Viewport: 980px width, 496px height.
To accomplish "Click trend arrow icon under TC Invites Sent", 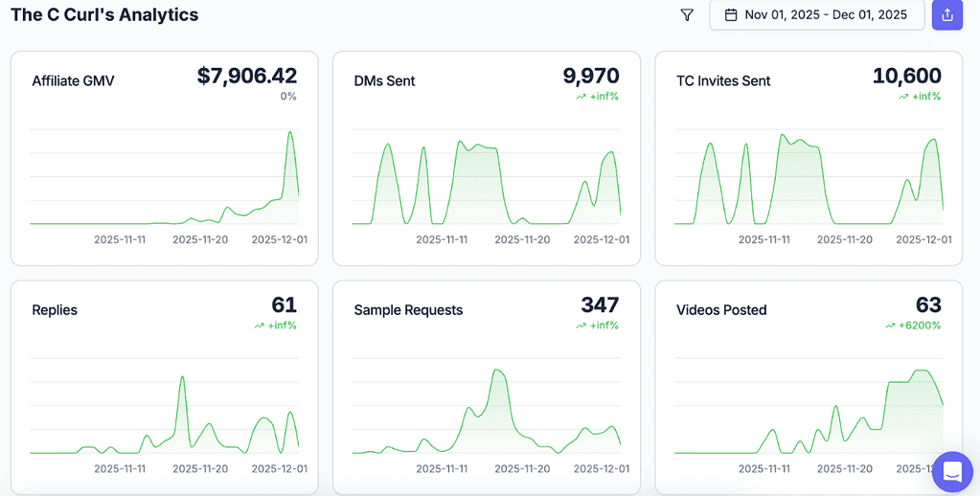I will pyautogui.click(x=903, y=97).
